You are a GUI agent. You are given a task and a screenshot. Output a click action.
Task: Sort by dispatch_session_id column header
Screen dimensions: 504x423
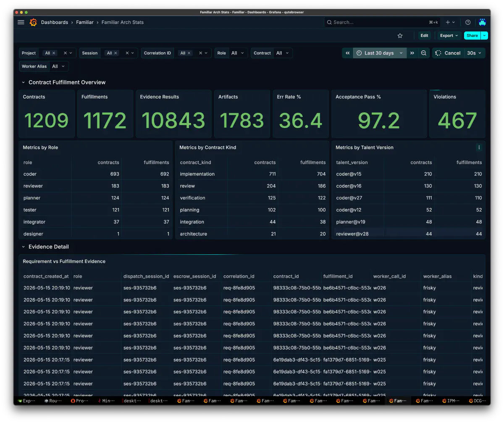[146, 276]
